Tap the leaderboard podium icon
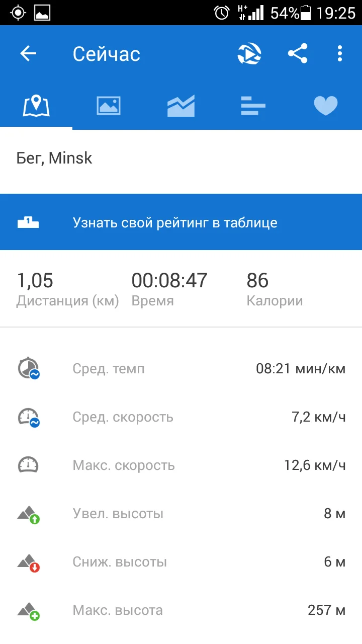The width and height of the screenshot is (362, 644). pyautogui.click(x=28, y=222)
